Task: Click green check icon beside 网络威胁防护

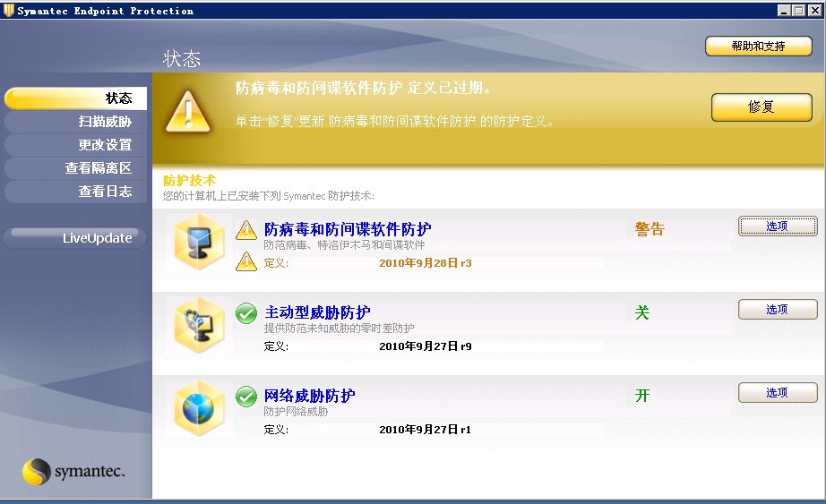Action: (246, 397)
